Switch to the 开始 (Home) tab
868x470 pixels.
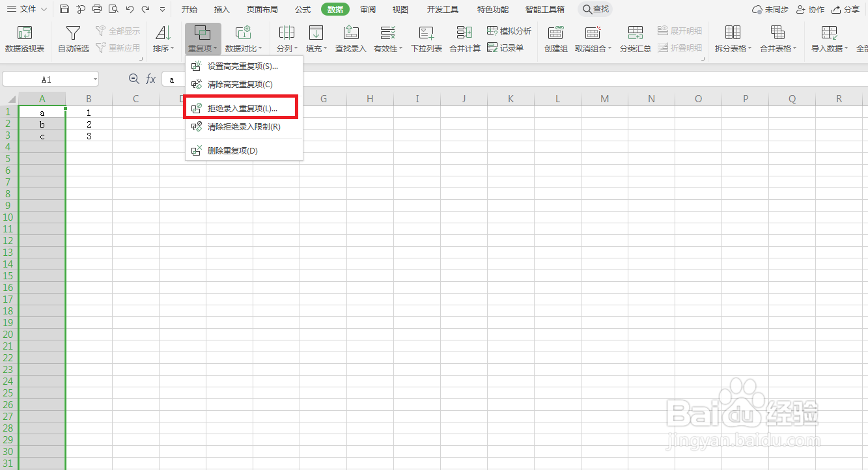[x=189, y=10]
